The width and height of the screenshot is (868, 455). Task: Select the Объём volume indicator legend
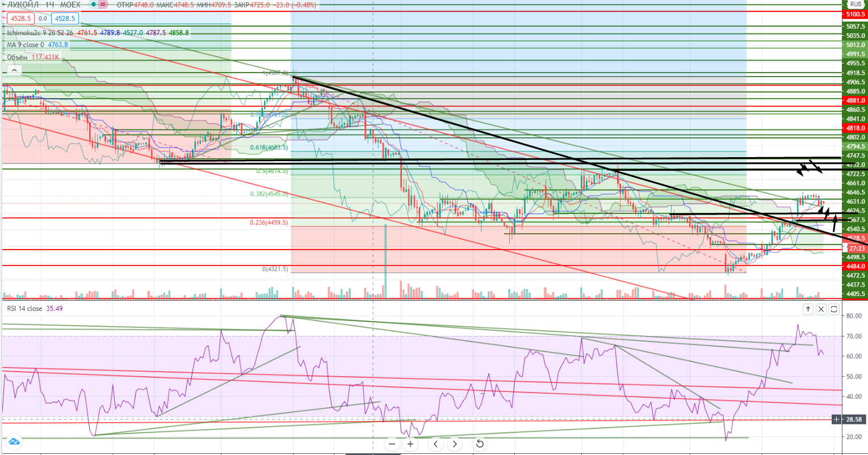18,57
